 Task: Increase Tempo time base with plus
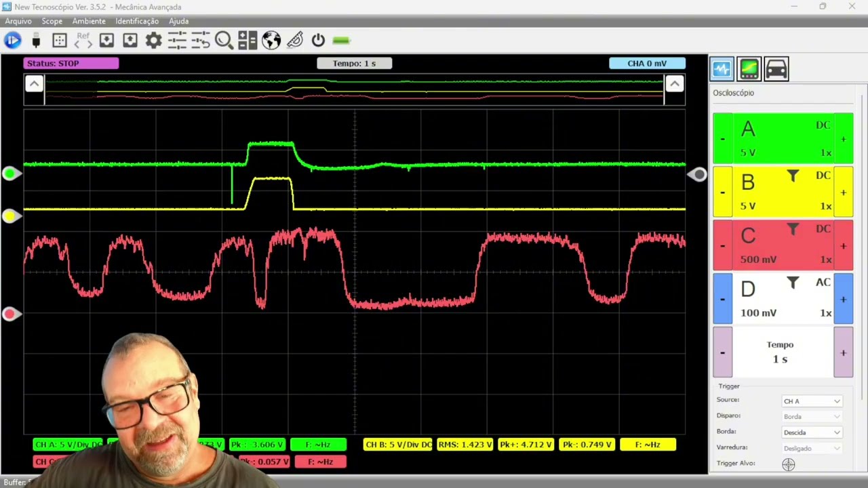tap(844, 352)
